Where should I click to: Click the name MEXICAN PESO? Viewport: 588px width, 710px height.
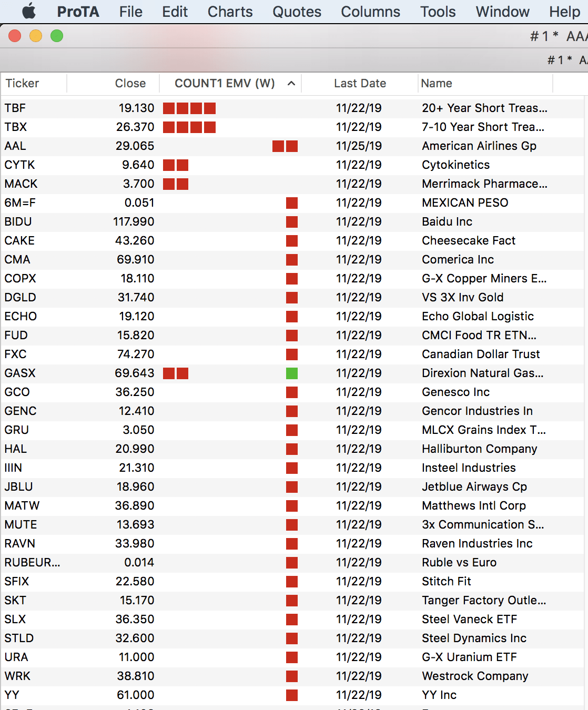tap(465, 203)
